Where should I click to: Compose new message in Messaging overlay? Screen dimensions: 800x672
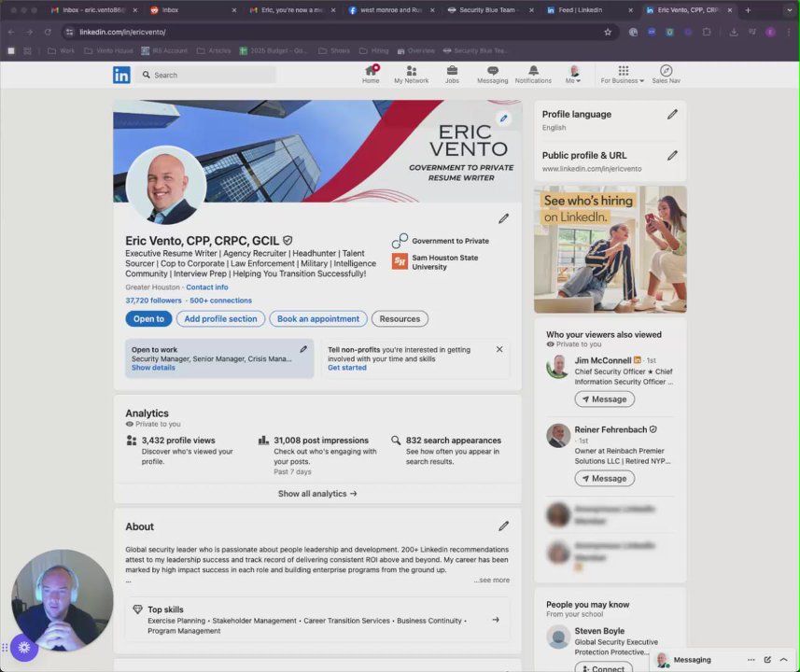click(x=767, y=660)
